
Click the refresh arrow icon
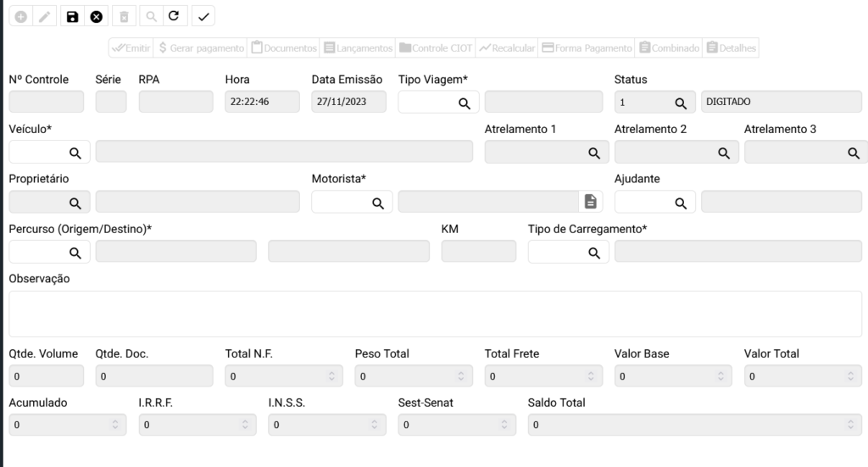(x=174, y=16)
